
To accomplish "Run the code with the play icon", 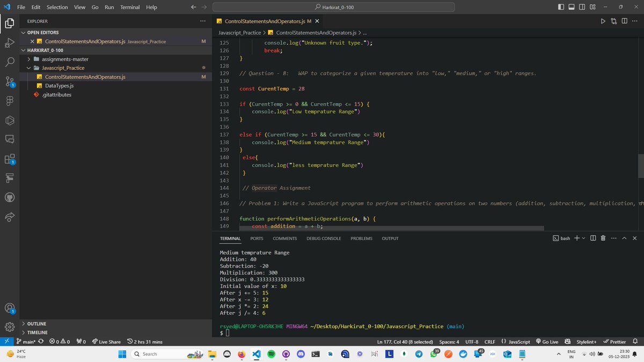I will 603,21.
